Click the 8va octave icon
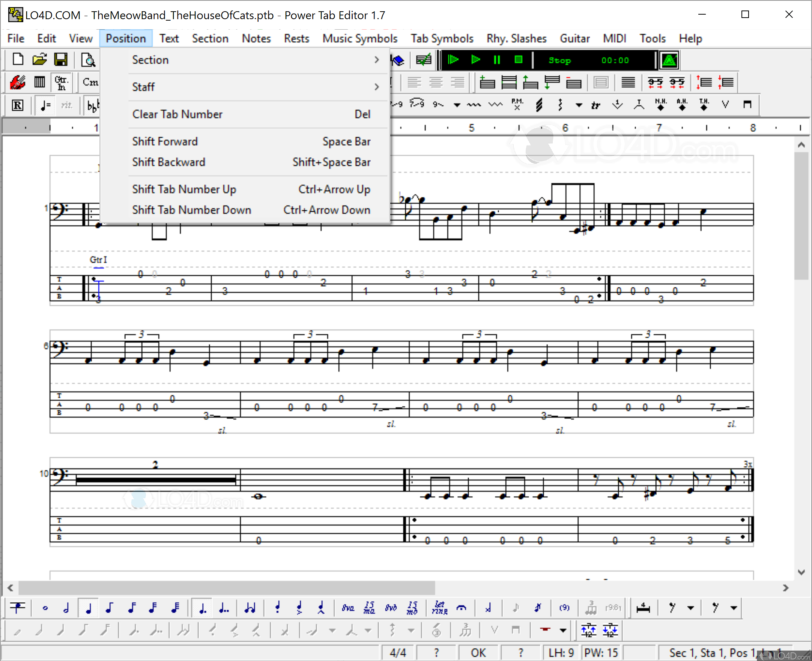The height and width of the screenshot is (661, 812). 347,608
